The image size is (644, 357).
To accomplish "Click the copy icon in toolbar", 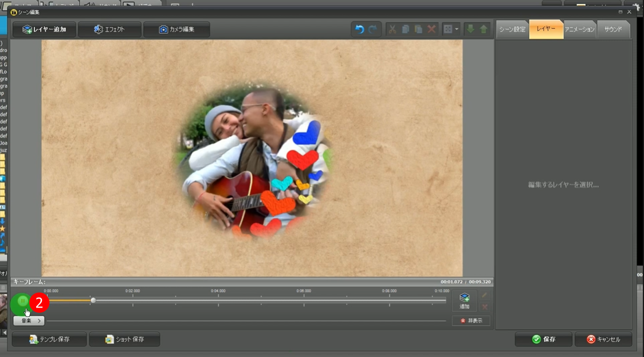I will tap(405, 29).
